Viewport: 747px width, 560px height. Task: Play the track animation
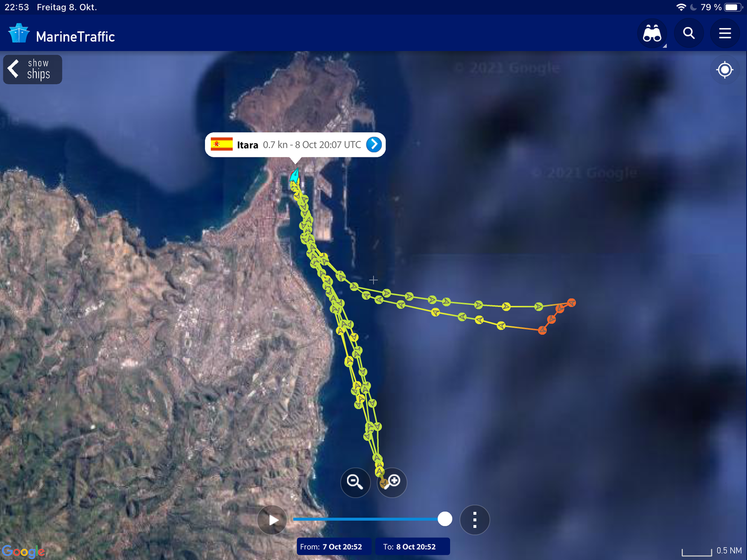pyautogui.click(x=272, y=520)
